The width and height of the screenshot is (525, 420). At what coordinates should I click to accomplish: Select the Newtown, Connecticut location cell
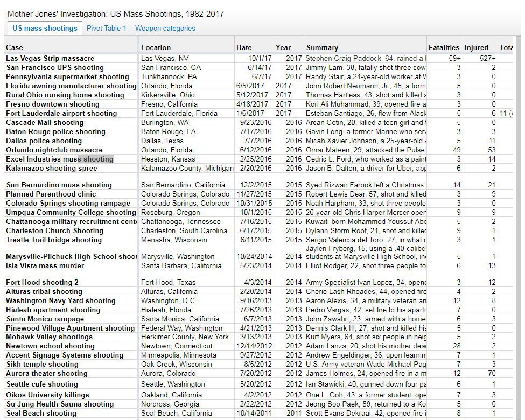click(x=187, y=346)
